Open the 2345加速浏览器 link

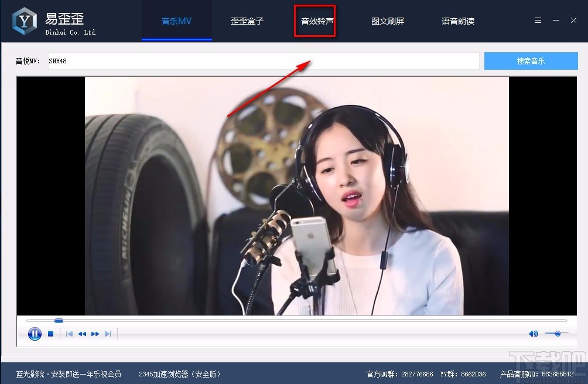(180, 373)
